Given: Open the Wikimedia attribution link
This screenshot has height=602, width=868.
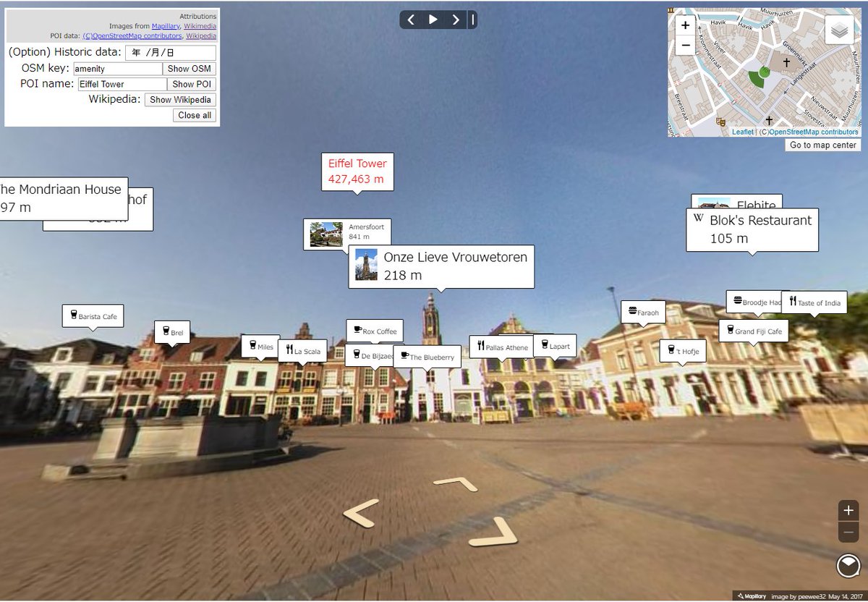Looking at the screenshot, I should (200, 26).
